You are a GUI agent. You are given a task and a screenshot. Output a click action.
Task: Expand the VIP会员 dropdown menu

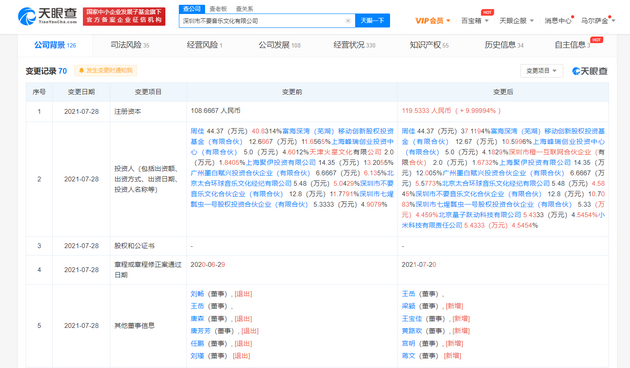[x=432, y=20]
